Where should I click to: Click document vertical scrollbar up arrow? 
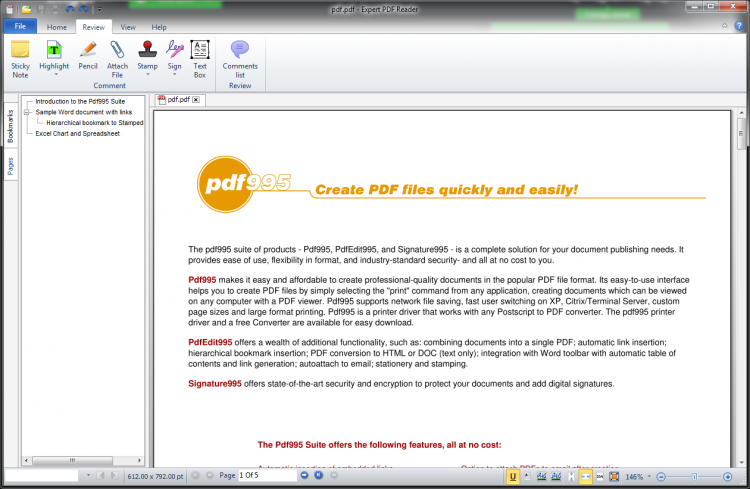[741, 113]
